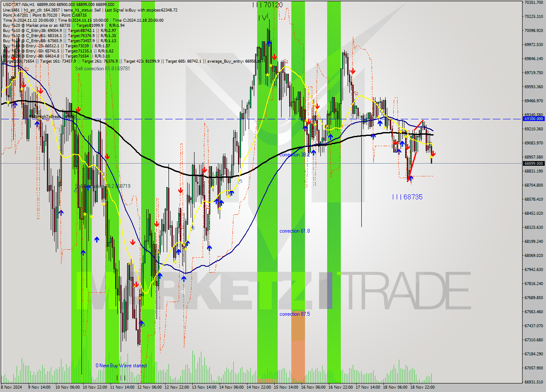Click the 'Sell correction 61.8 | 69781' label
The height and width of the screenshot is (392, 546).
(x=102, y=69)
